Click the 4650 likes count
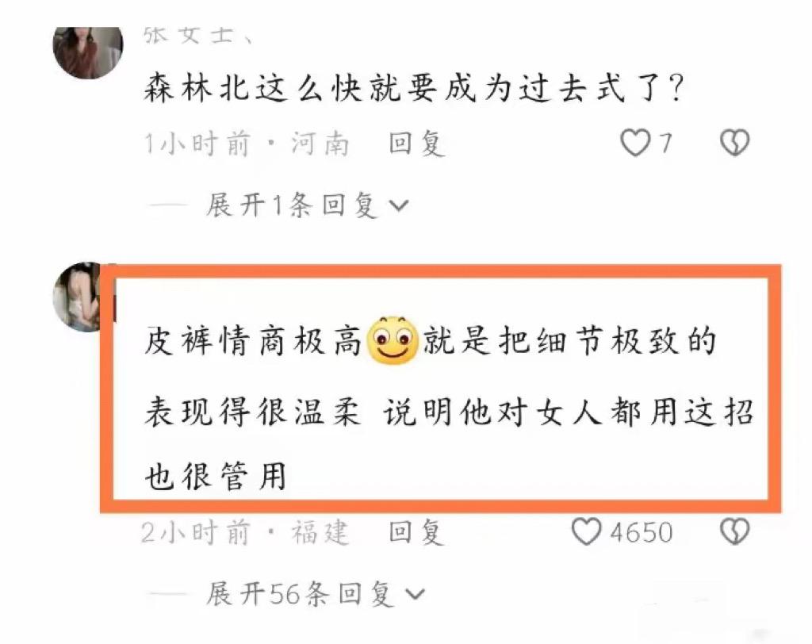This screenshot has height=644, width=812. tap(641, 533)
